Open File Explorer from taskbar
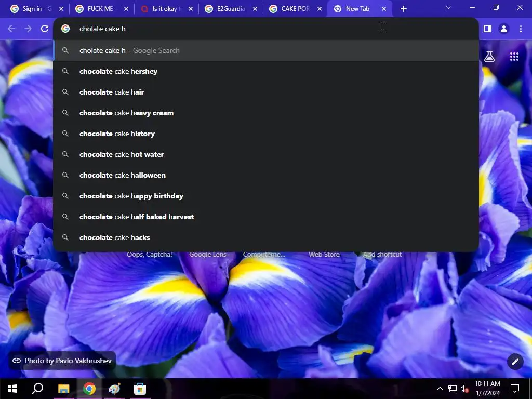Viewport: 532px width, 399px height. [x=63, y=389]
